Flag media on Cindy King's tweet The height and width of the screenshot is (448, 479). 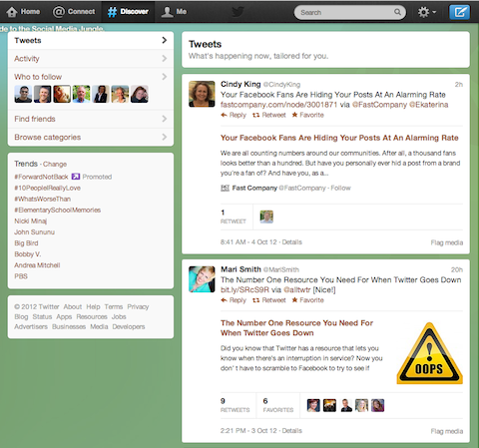click(x=447, y=242)
